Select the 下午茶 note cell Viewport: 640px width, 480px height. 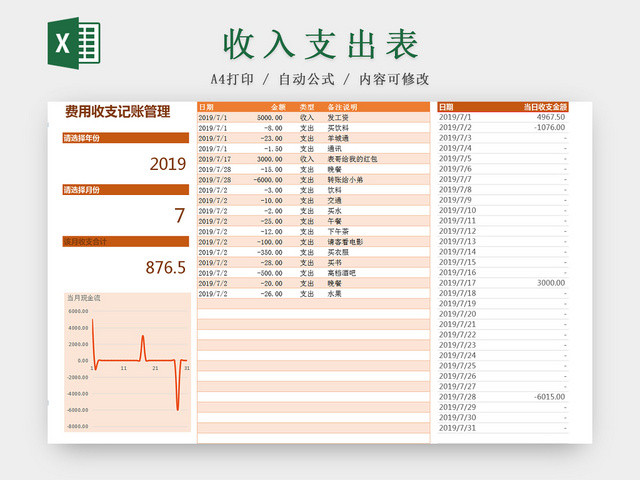338,232
